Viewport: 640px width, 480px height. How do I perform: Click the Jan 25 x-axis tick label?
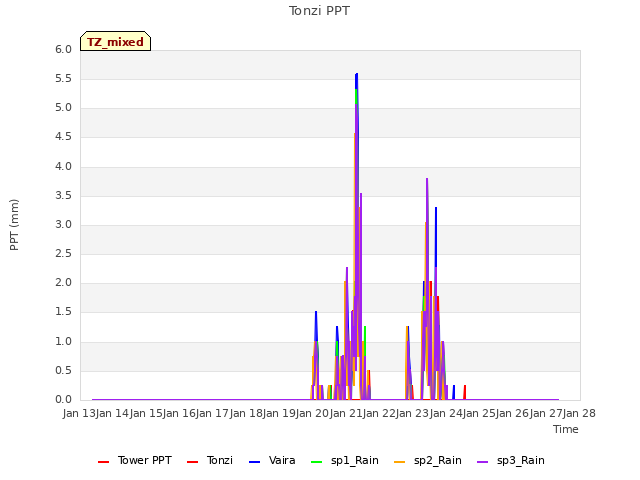coord(480,413)
